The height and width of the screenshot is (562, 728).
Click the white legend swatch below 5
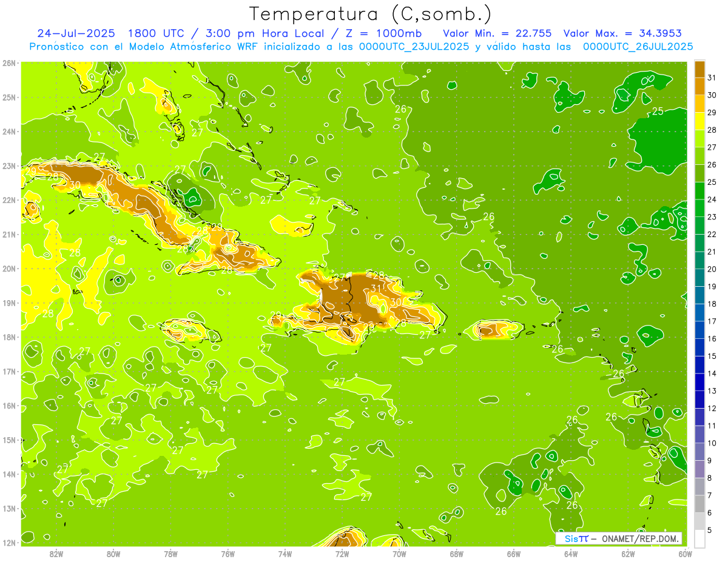(x=699, y=538)
